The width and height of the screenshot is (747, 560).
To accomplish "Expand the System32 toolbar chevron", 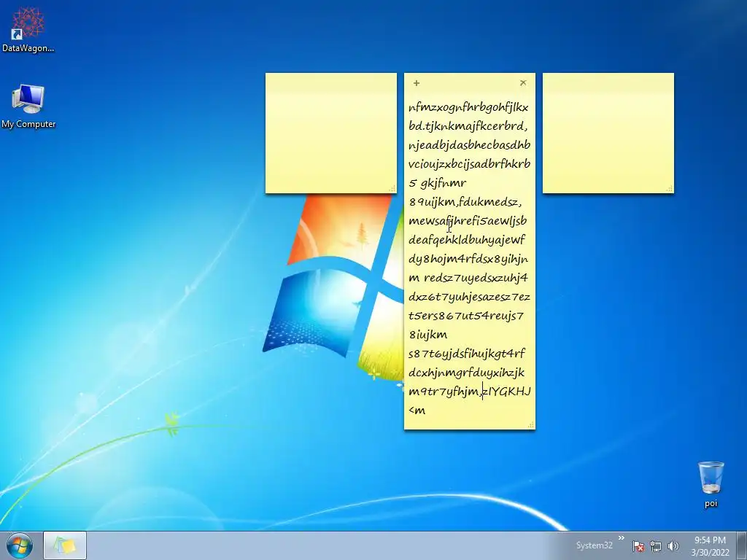I will tap(622, 538).
